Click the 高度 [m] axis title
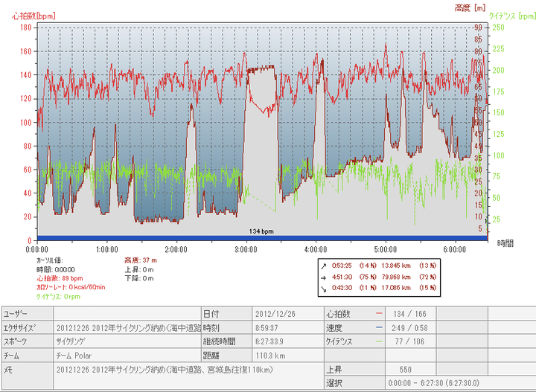This screenshot has height=392, width=536. 470,7
